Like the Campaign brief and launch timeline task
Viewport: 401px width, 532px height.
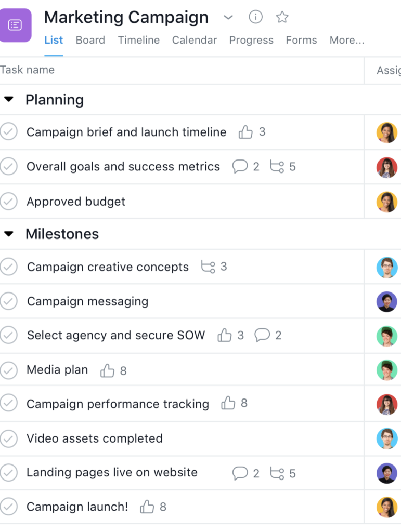click(245, 132)
